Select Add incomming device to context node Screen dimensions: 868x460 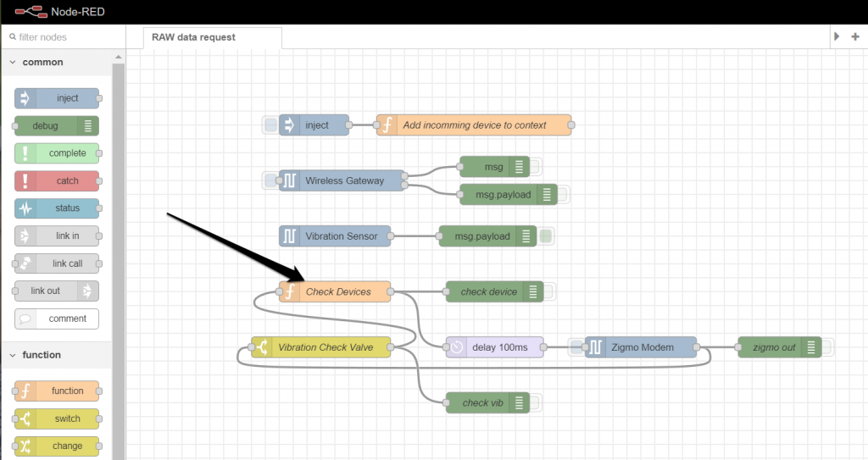point(474,125)
